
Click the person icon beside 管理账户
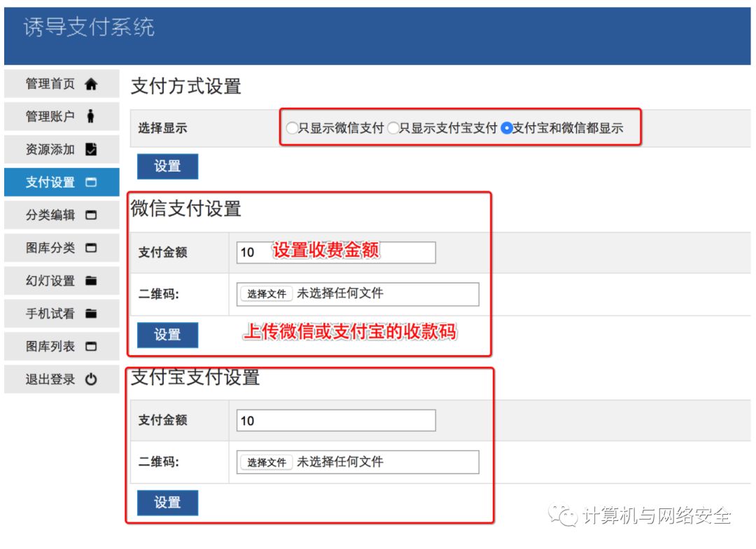(x=90, y=117)
